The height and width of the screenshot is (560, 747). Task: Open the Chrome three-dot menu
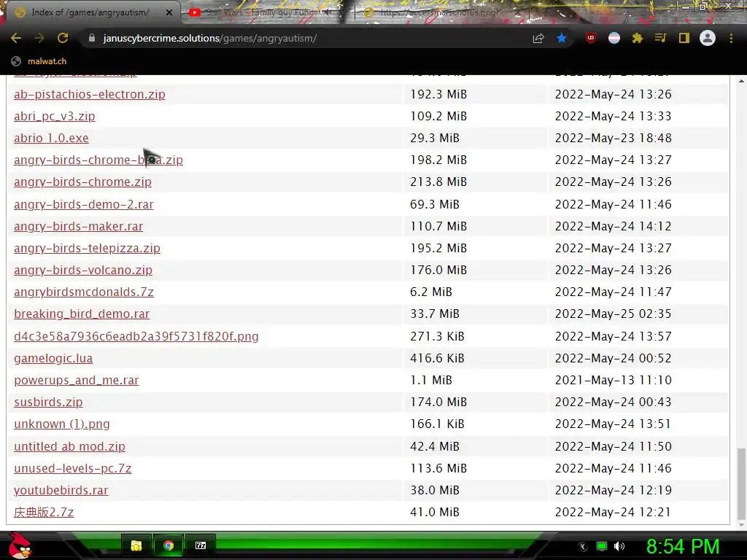click(x=731, y=38)
